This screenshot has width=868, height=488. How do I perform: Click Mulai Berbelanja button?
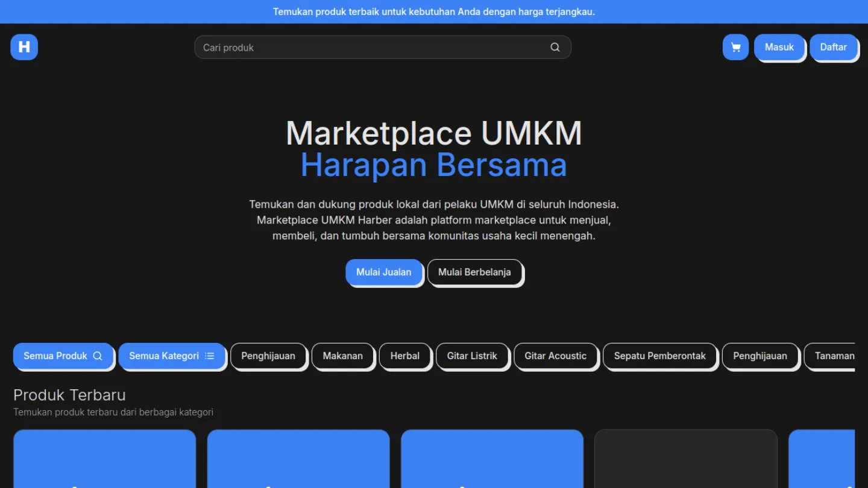[474, 272]
